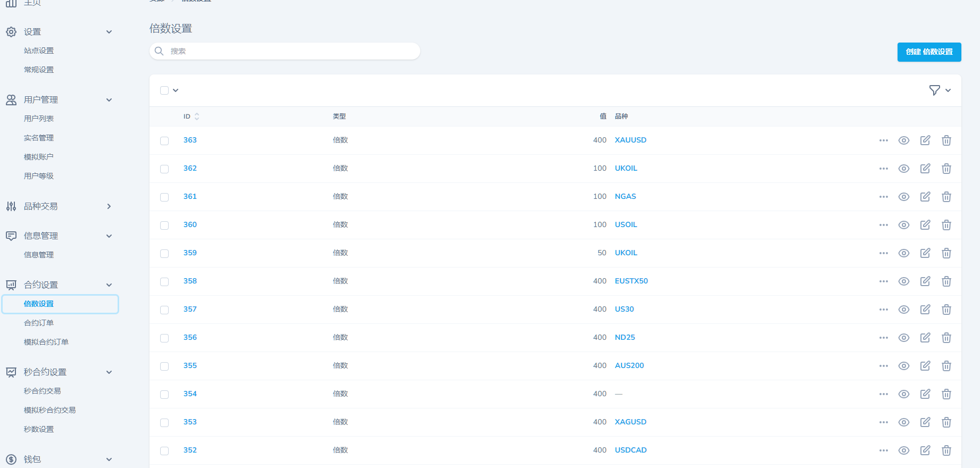The height and width of the screenshot is (468, 980).
Task: Click the filter funnel icon
Action: (934, 90)
